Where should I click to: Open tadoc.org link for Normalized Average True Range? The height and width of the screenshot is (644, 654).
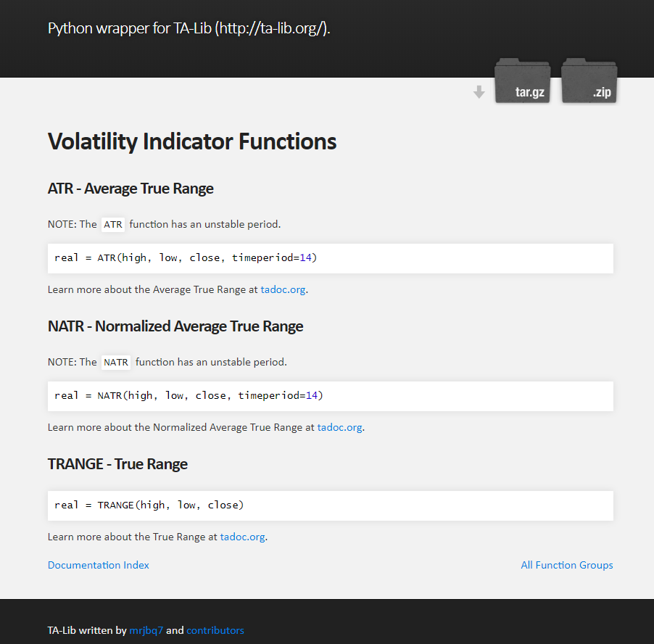point(339,427)
